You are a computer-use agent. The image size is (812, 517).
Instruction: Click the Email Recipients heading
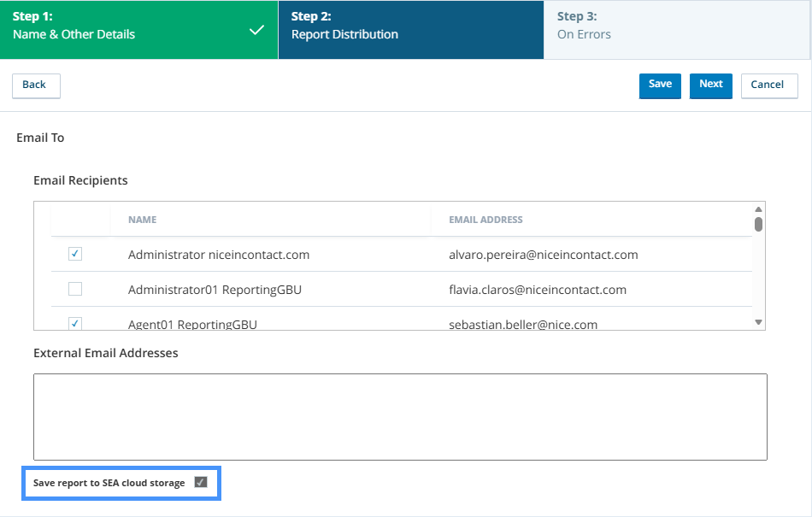point(81,180)
